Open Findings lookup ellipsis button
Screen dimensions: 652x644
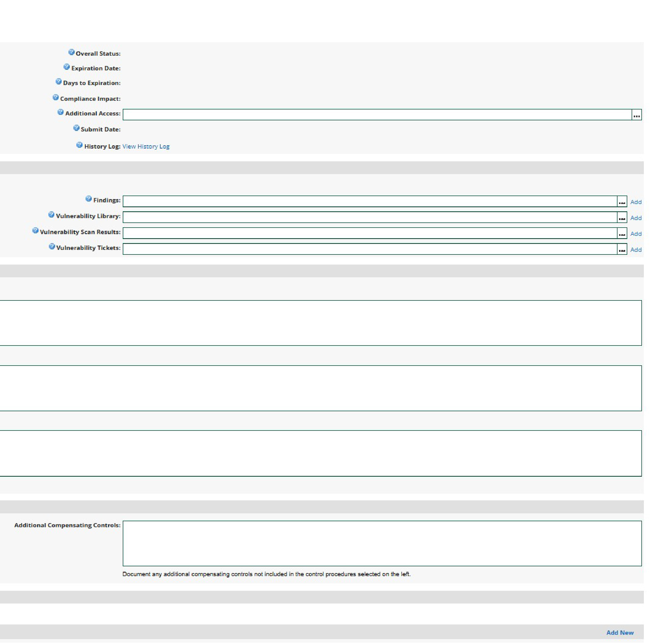click(x=622, y=202)
